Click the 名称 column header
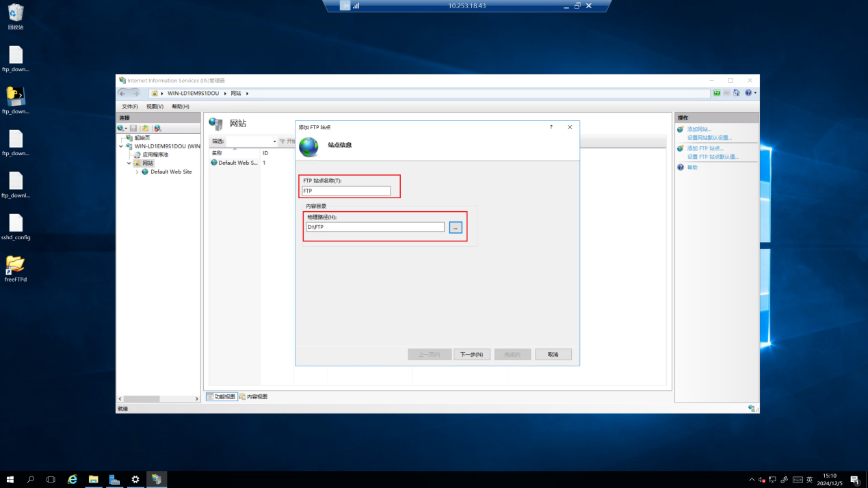 (235, 153)
